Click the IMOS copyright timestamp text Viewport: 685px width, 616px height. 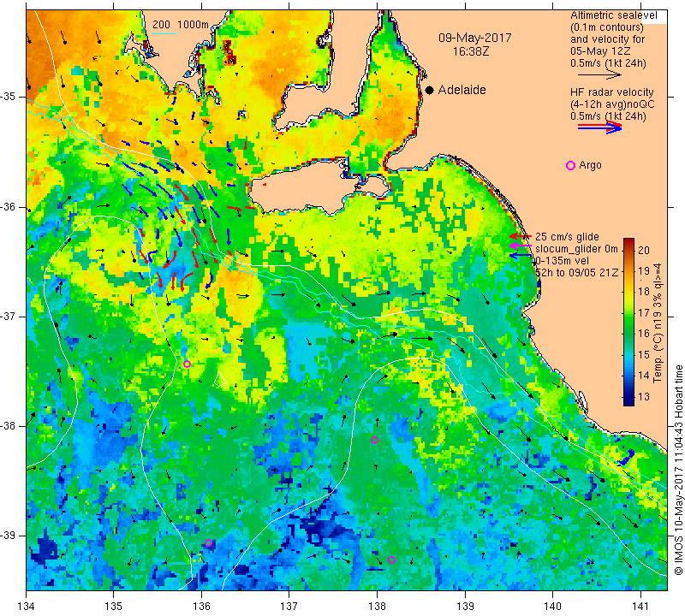tap(678, 471)
